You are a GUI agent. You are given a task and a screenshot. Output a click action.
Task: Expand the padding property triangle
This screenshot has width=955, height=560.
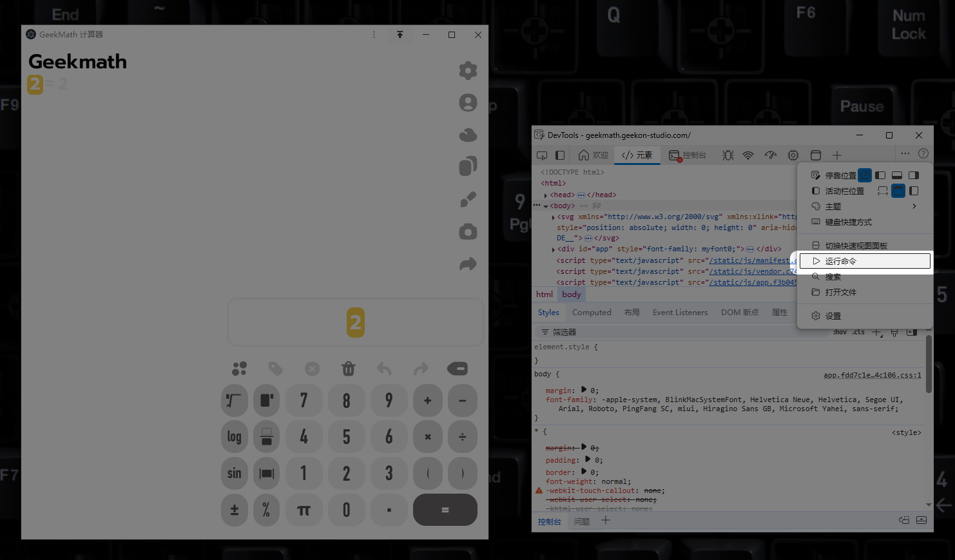pos(588,459)
